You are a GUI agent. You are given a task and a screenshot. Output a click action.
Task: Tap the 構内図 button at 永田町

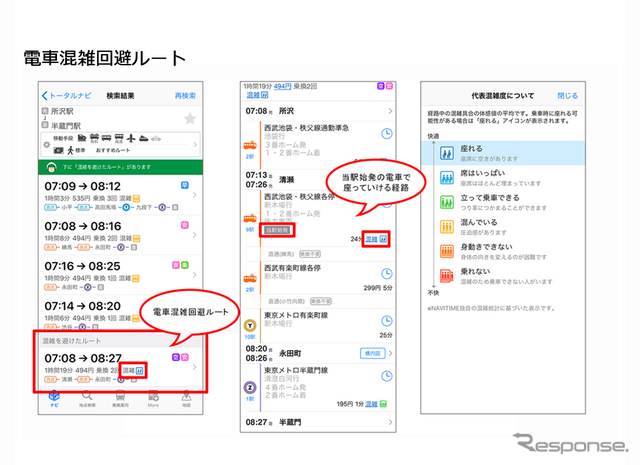[373, 353]
